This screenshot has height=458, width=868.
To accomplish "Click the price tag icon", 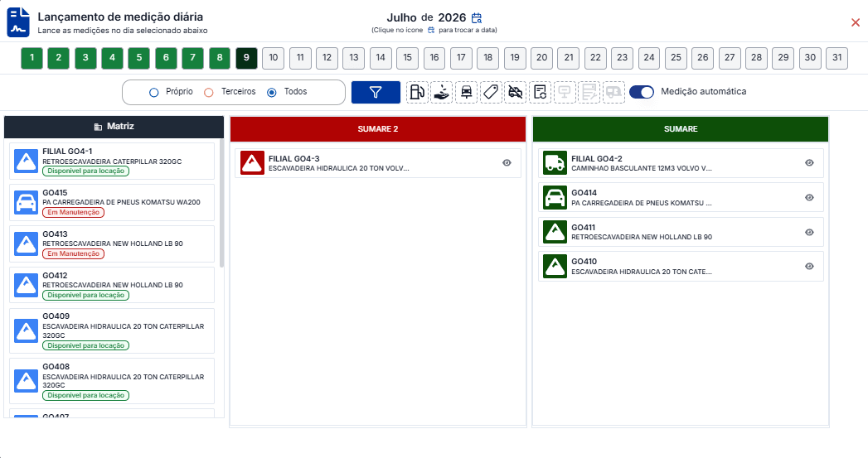I will point(491,93).
